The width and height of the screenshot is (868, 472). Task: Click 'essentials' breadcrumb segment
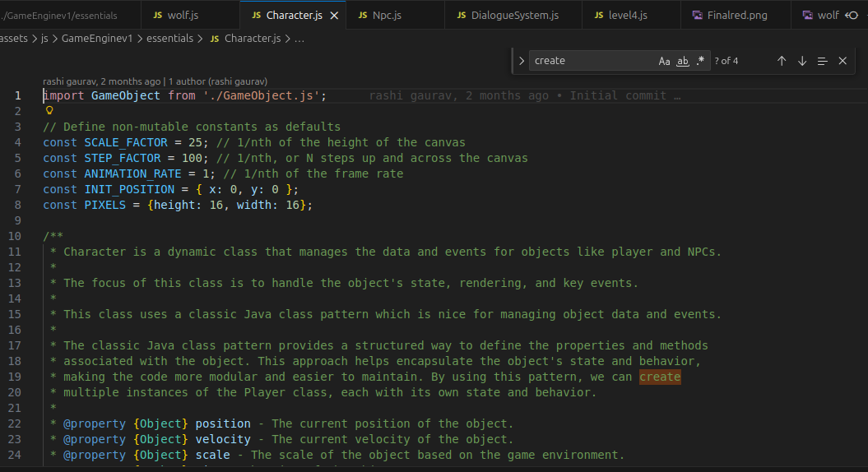(x=170, y=39)
